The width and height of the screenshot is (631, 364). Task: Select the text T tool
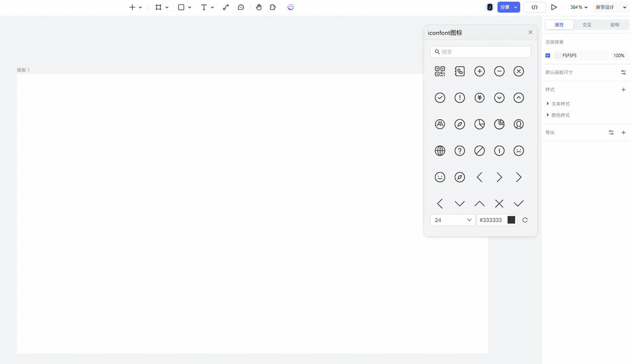point(204,7)
